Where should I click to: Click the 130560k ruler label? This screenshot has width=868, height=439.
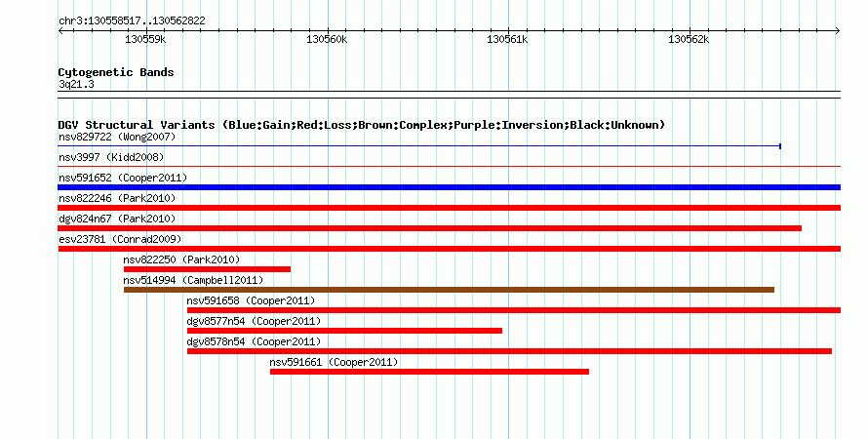click(x=327, y=39)
